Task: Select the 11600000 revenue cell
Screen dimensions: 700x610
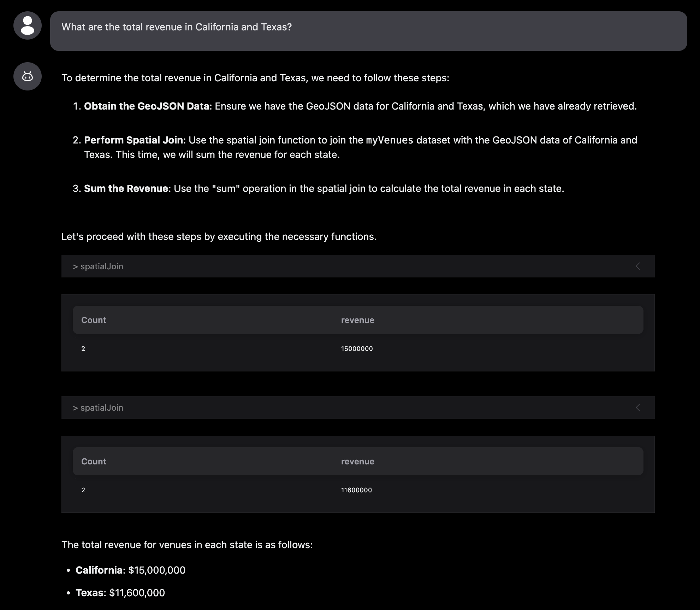Action: click(x=356, y=490)
